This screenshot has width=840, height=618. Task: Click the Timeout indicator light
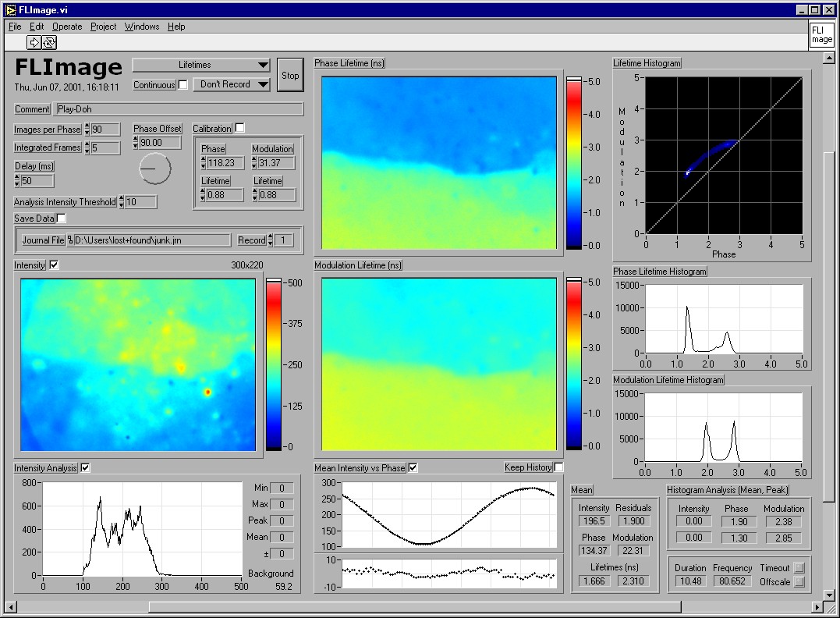click(799, 568)
